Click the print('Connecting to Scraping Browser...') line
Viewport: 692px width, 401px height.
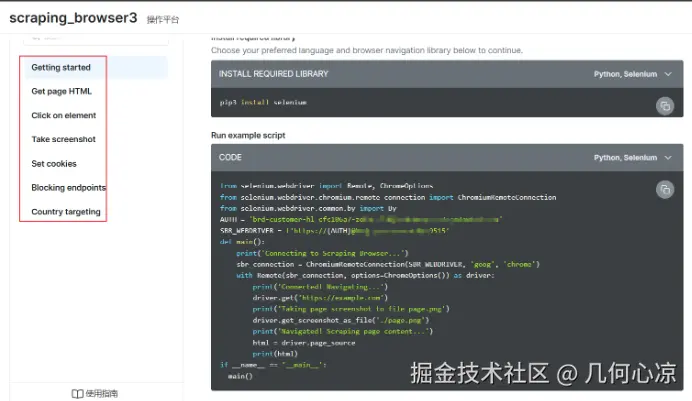[x=322, y=253]
